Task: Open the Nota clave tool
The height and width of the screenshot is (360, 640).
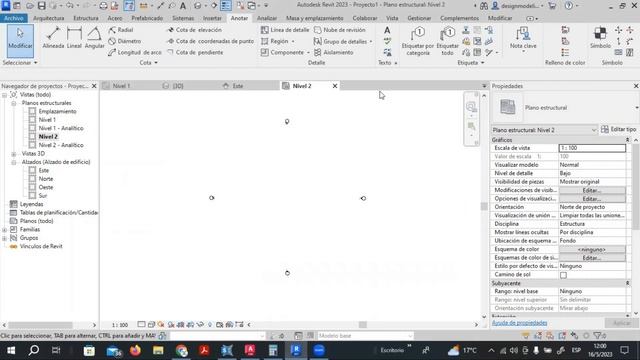Action: [x=523, y=38]
